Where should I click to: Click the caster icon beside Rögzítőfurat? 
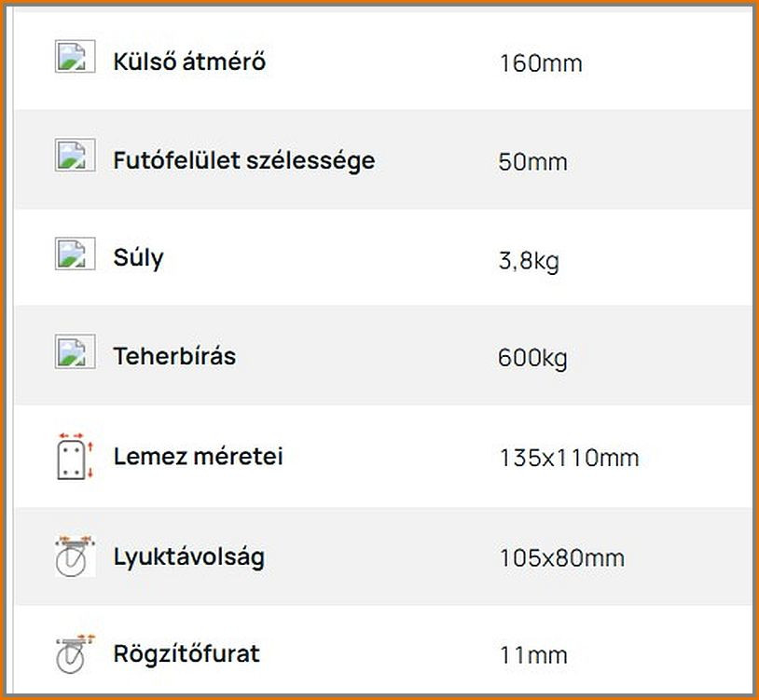pos(75,653)
